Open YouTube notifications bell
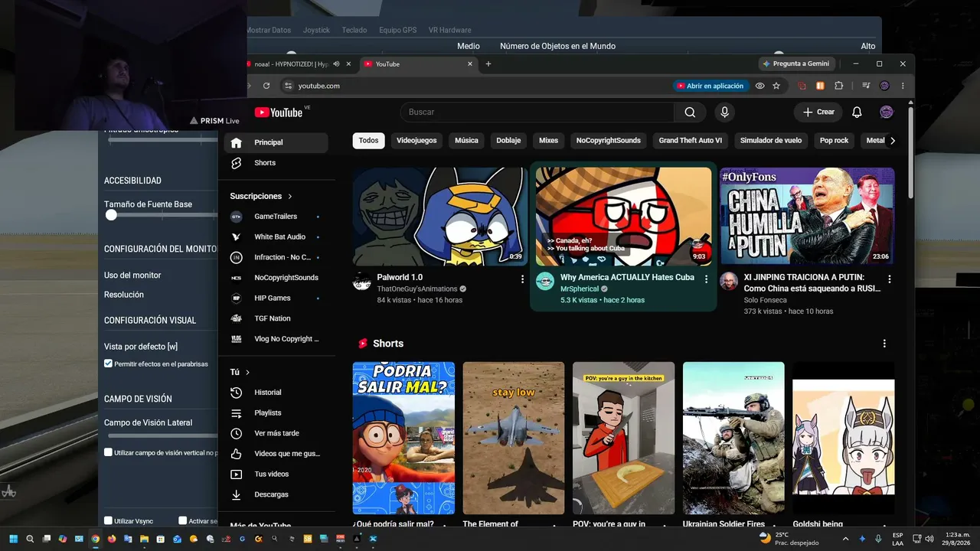This screenshot has height=551, width=980. tap(857, 112)
